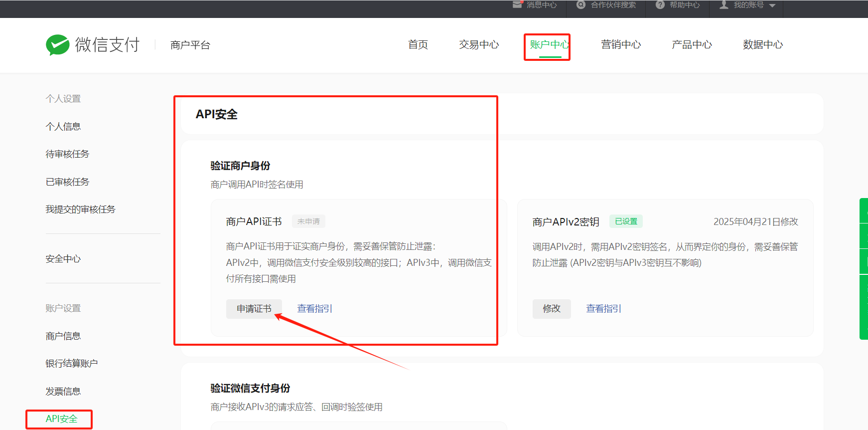
Task: Open 银行结算账户 in the sidebar
Action: (72, 364)
